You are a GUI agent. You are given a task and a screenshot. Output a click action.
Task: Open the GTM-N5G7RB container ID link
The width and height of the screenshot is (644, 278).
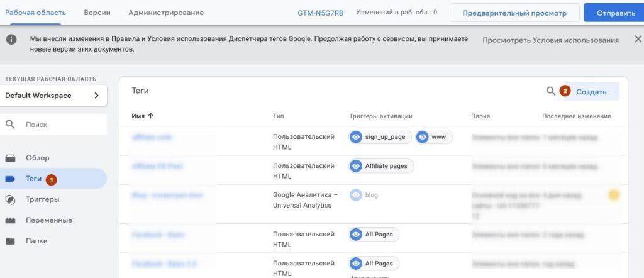coord(321,13)
